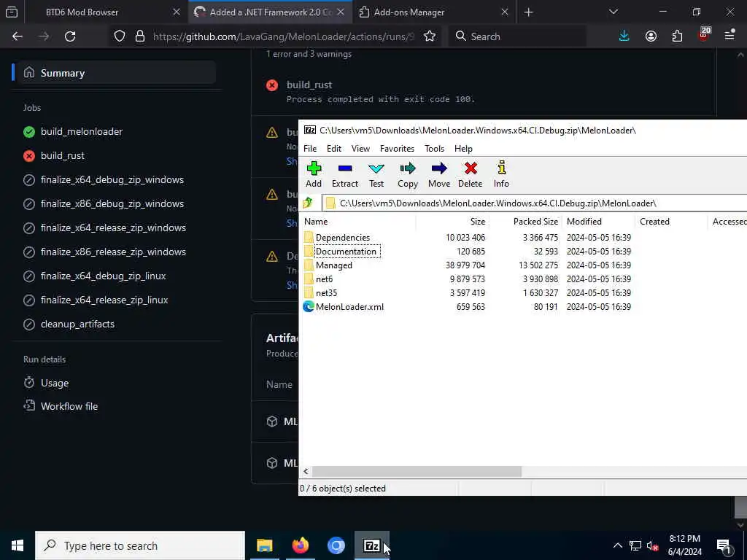Click the horizontal scrollbar thumb in 7-Zip
Screen dimensions: 747x560
coord(417,472)
